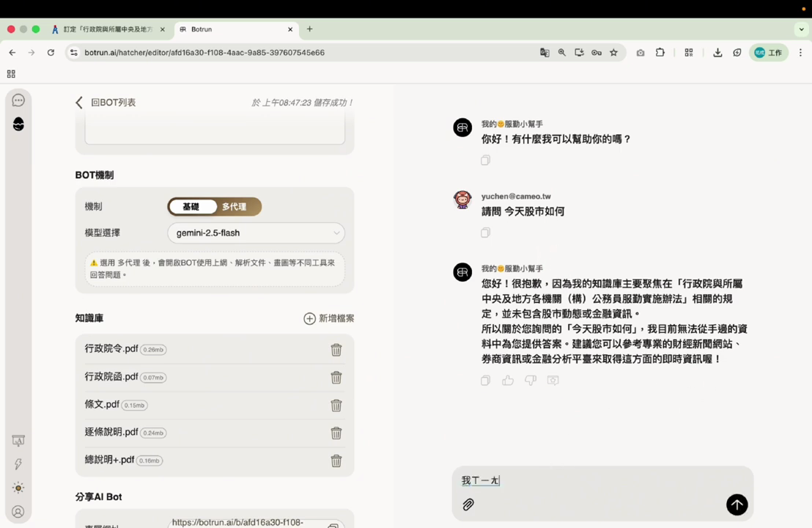Image resolution: width=812 pixels, height=528 pixels.
Task: Open the browser extensions puzzle icon
Action: point(660,52)
